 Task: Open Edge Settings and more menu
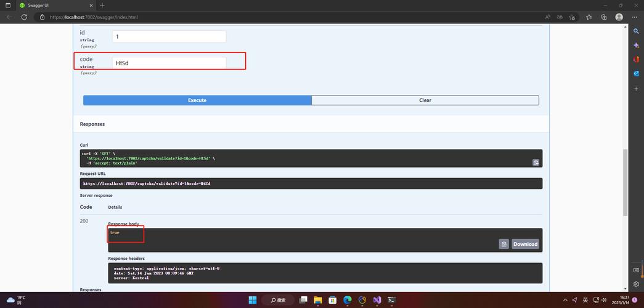[x=634, y=17]
